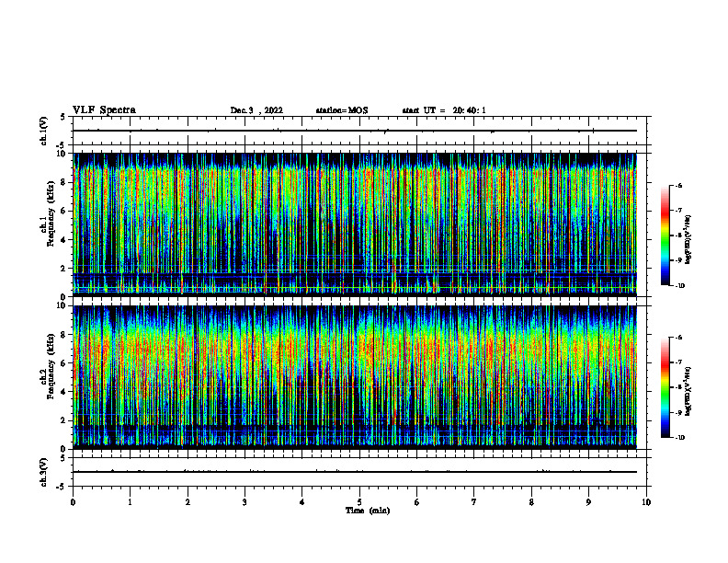Select the "ch.1(V)" axis label
This screenshot has width=728, height=563.
pos(44,131)
